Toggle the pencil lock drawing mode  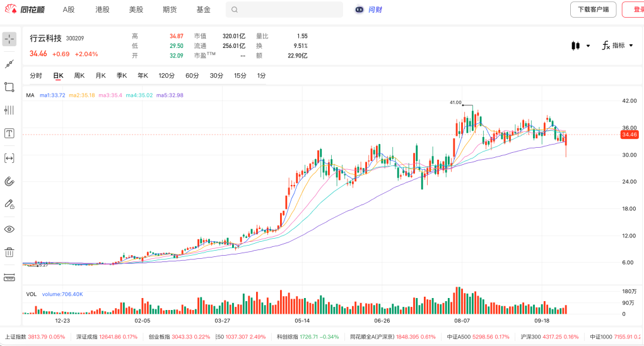point(9,204)
